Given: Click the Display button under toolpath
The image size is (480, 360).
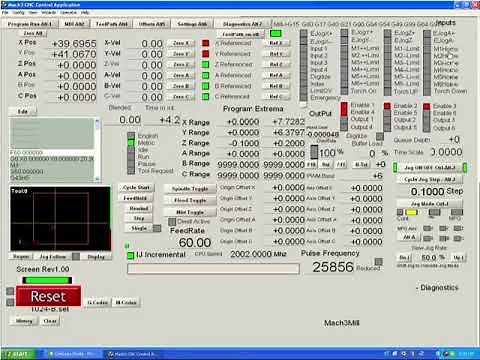Looking at the screenshot, I should (x=96, y=256).
